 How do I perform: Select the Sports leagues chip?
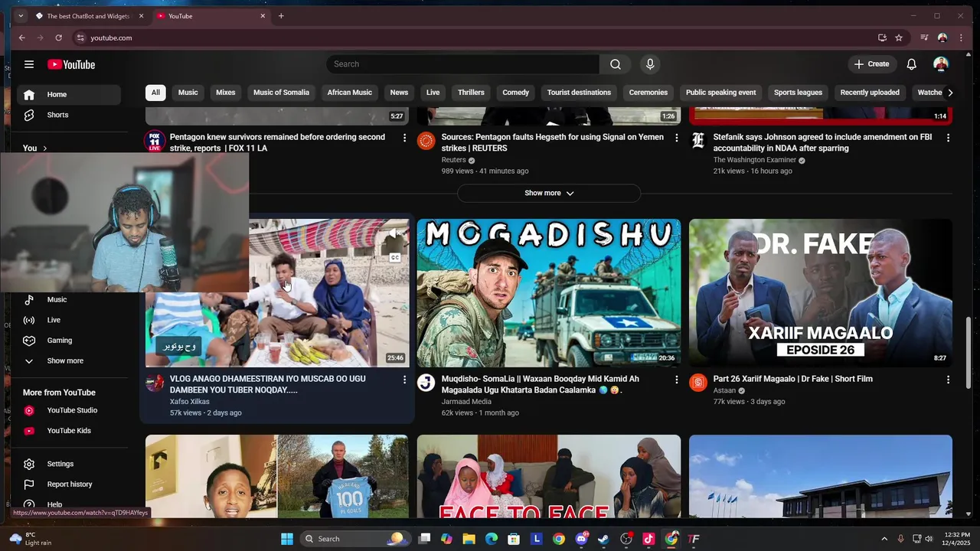798,93
